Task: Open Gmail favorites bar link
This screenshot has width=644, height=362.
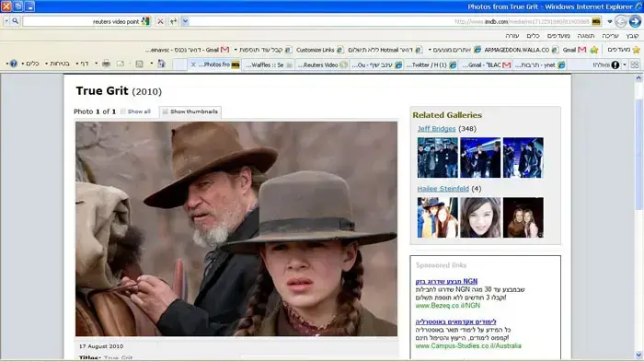Action: [x=574, y=50]
